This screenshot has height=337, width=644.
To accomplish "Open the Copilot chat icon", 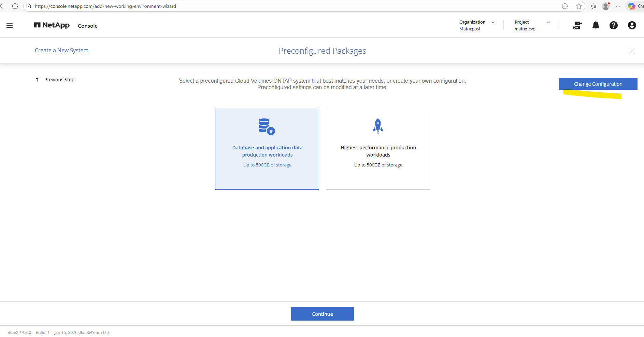I will [632, 6].
